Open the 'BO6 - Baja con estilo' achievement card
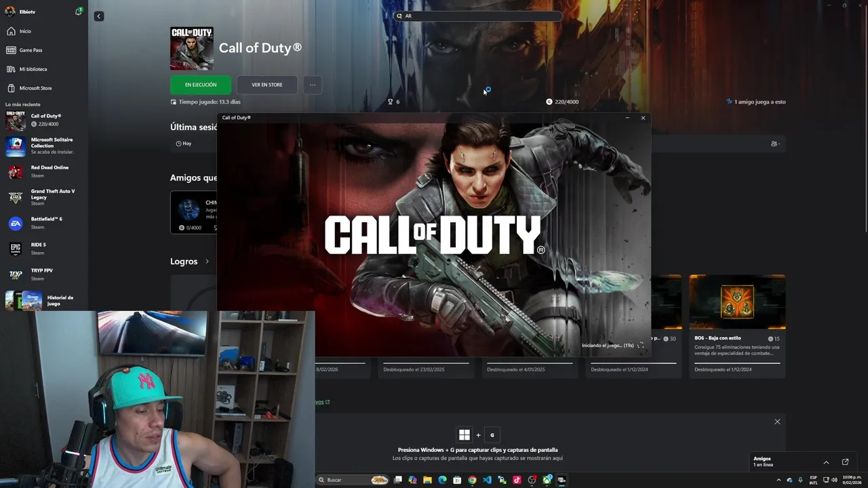 737,325
